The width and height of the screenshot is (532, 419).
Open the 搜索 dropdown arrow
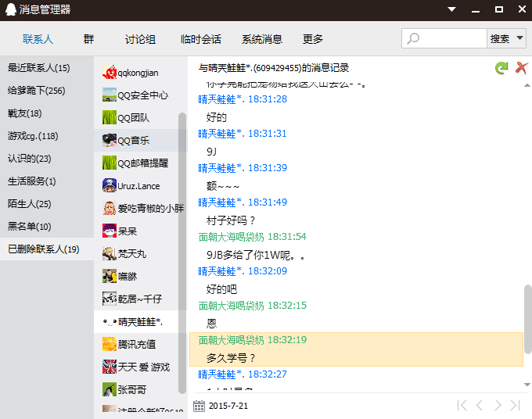(x=519, y=38)
